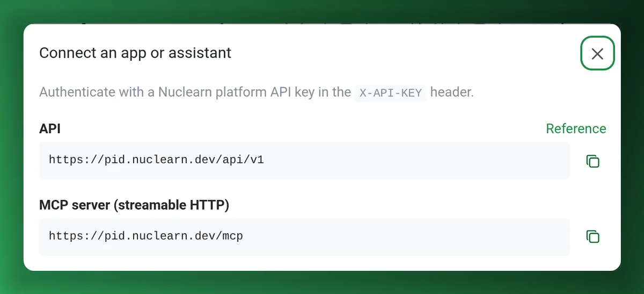Viewport: 644px width, 294px height.
Task: Click the bold 'API' section label
Action: coord(50,129)
